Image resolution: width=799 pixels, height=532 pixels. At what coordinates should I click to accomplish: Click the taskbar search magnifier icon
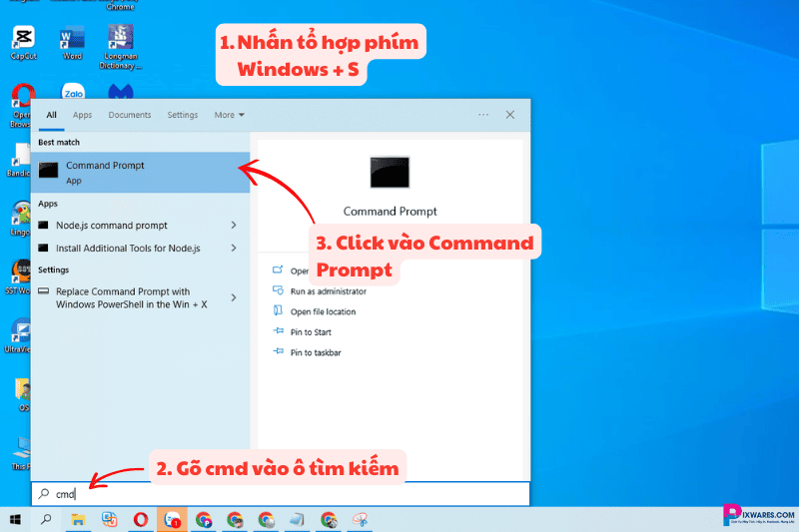pos(46,519)
